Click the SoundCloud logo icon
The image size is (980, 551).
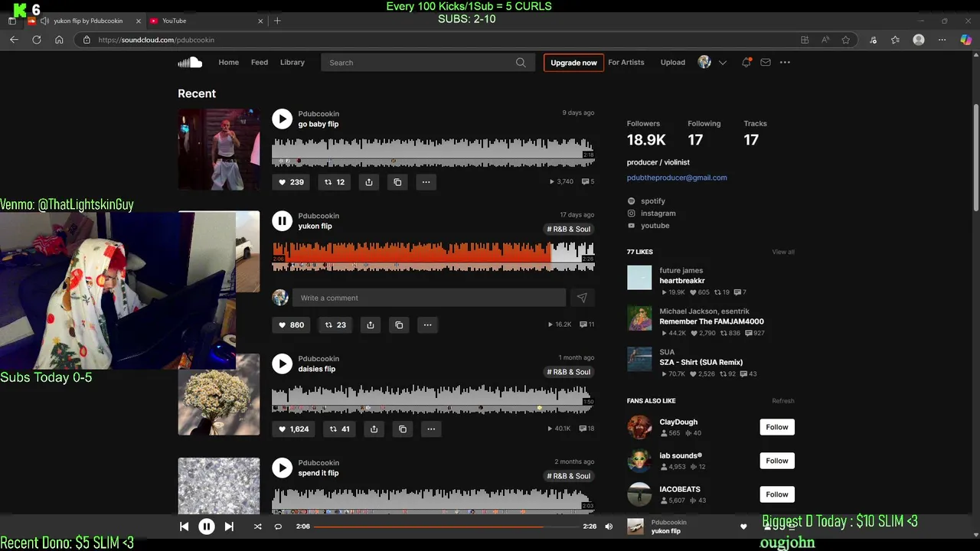coord(190,63)
